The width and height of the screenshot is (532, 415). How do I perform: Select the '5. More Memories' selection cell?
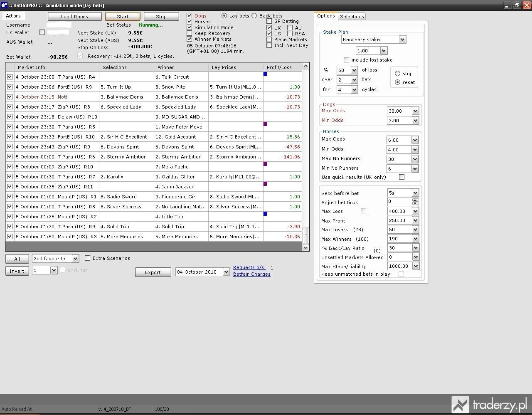coord(126,237)
